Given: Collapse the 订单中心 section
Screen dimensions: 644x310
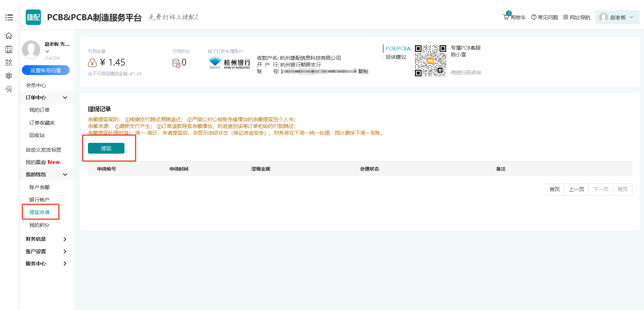Looking at the screenshot, I should [46, 98].
